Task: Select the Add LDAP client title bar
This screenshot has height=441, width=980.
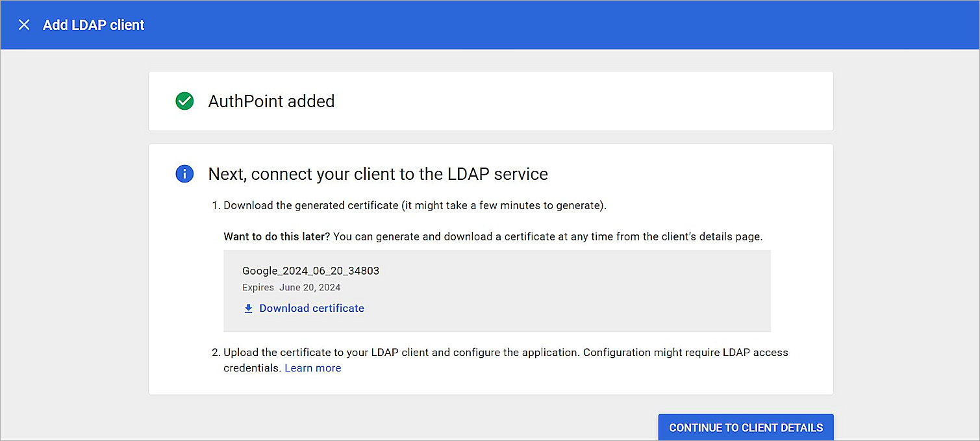Action: [x=94, y=25]
